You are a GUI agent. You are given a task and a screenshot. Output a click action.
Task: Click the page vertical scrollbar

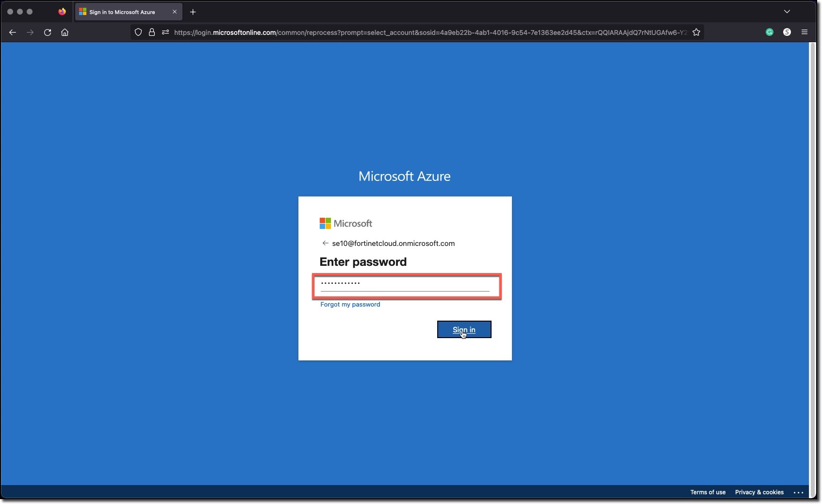[813, 270]
